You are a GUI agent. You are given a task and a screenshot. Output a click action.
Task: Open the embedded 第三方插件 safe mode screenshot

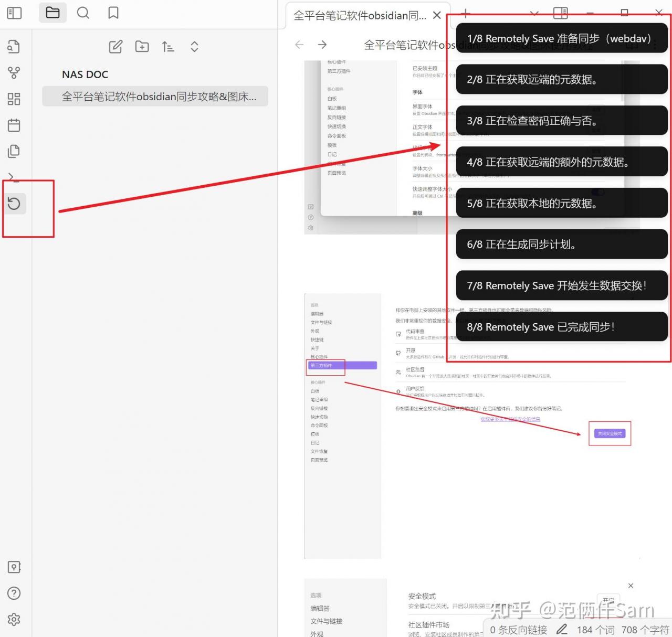pos(472,426)
